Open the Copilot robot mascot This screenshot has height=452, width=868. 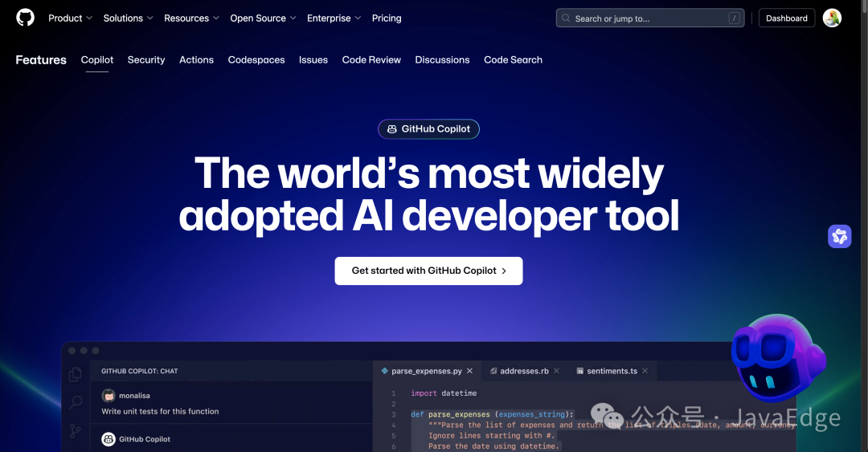point(778,358)
